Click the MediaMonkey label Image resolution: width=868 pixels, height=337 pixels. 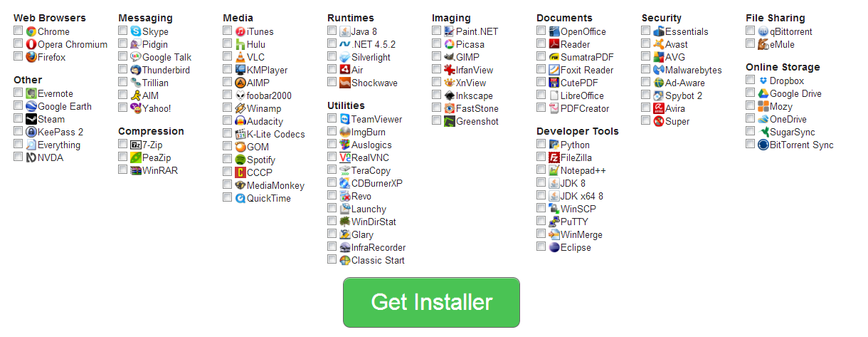click(275, 185)
